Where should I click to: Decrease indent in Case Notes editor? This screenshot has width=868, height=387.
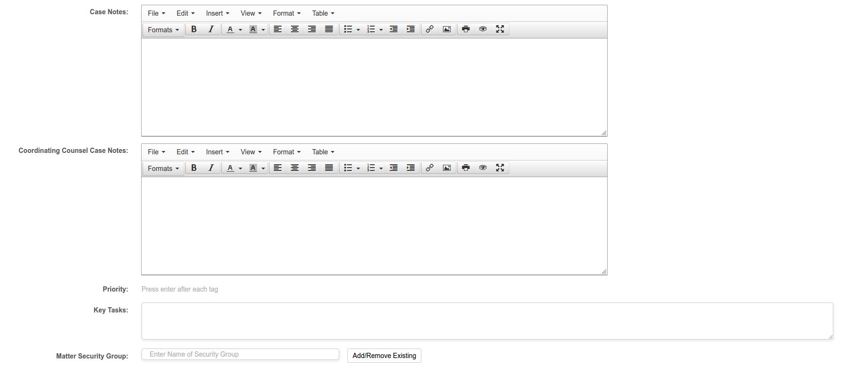(x=394, y=29)
